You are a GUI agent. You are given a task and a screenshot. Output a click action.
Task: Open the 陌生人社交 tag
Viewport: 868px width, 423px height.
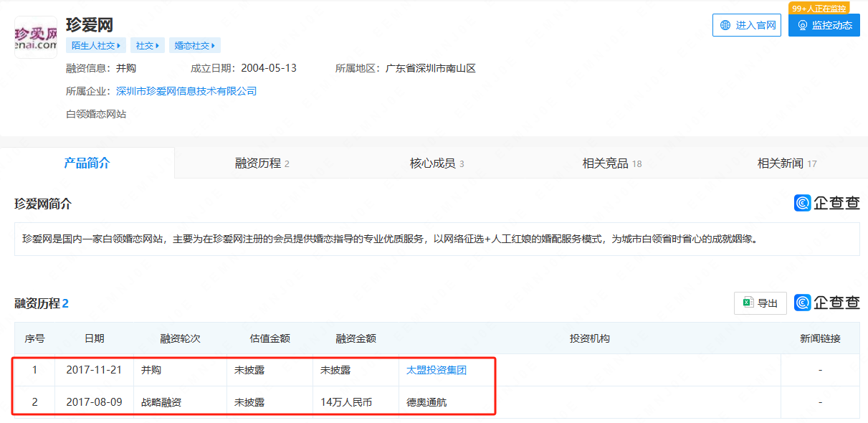pos(96,45)
